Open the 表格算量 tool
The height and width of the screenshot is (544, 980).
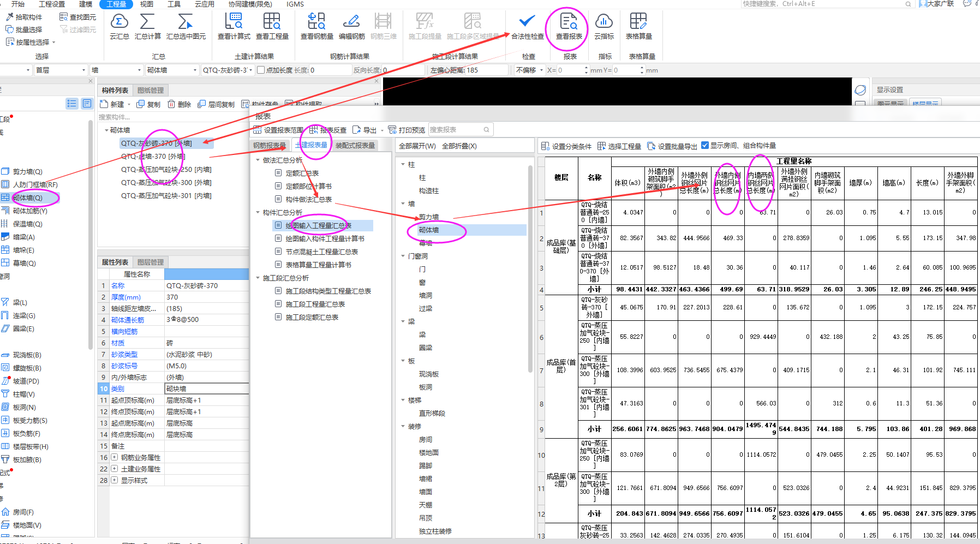click(638, 27)
